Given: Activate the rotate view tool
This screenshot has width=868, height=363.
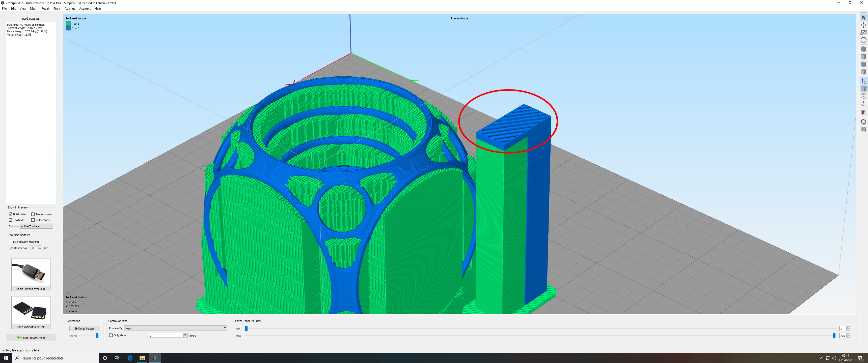Looking at the screenshot, I should point(863,40).
